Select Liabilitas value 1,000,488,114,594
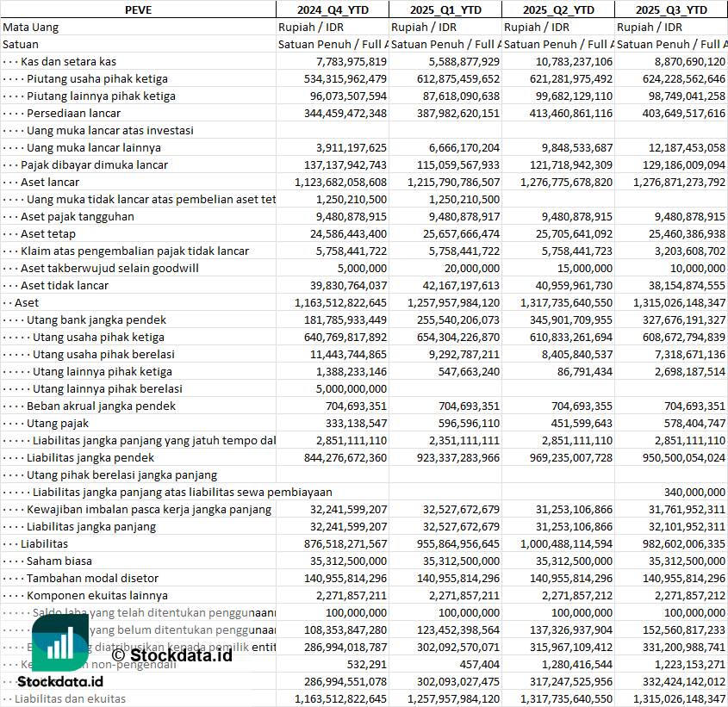Image resolution: width=728 pixels, height=707 pixels. [566, 543]
